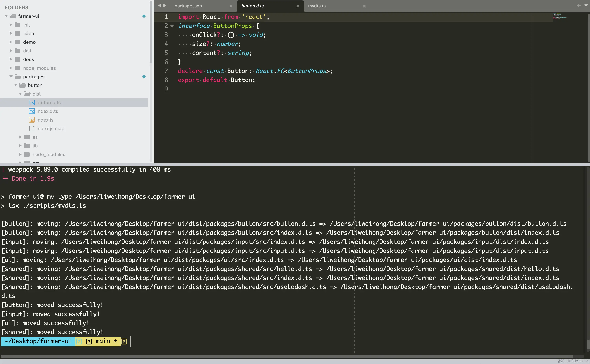Screen dimensions: 590x364
Task: Click the es folder icon
Action: point(27,137)
